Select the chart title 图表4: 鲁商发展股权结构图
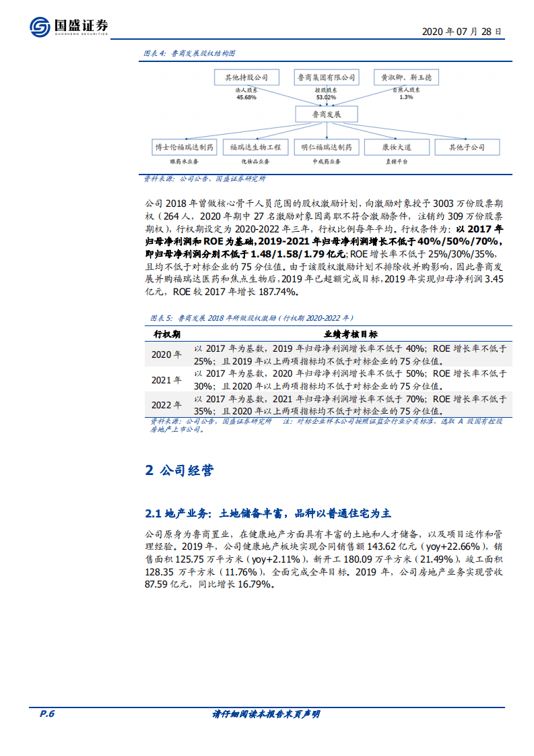 (x=189, y=53)
